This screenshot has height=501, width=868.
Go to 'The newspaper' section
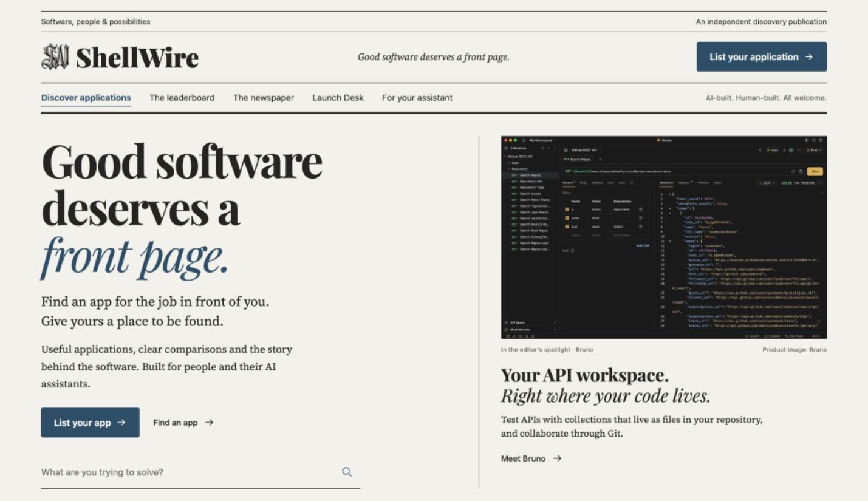264,98
